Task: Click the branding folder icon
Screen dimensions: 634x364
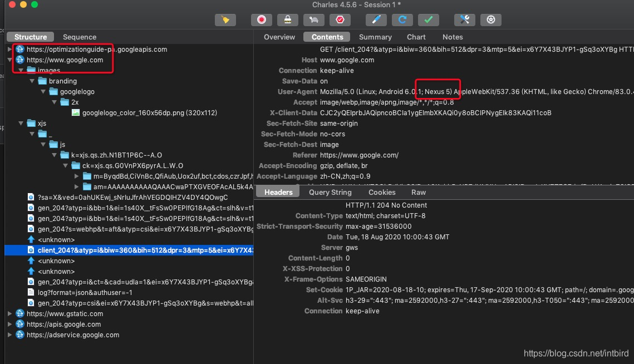Action: click(42, 81)
